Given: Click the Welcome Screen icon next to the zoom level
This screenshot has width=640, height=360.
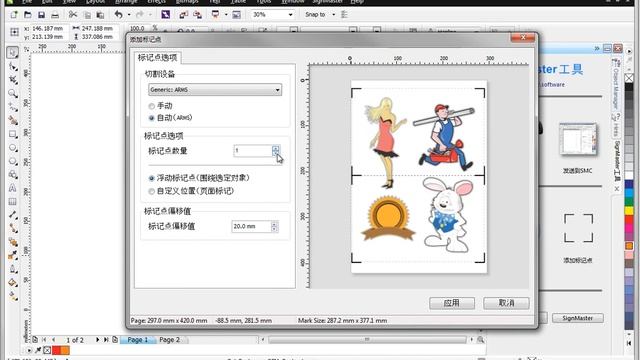Looking at the screenshot, I should [x=236, y=15].
